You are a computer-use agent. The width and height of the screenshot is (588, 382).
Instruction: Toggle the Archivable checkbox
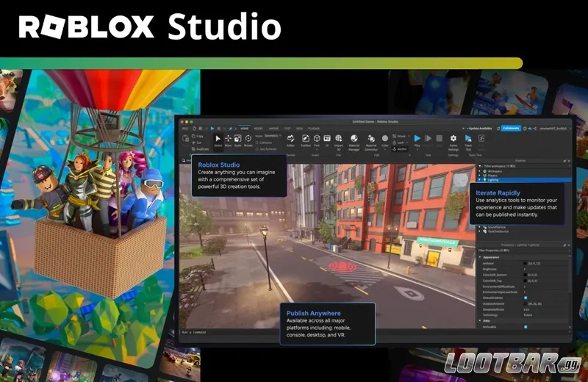coord(526,327)
